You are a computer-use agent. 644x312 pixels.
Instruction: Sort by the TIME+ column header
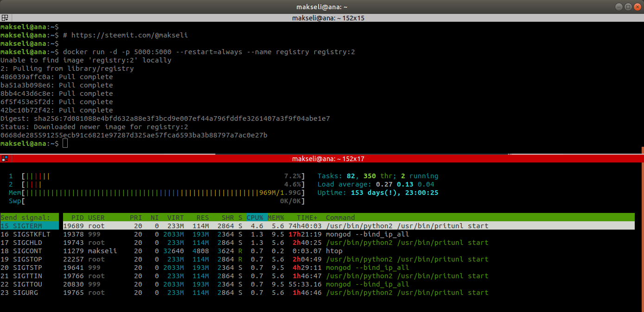coord(307,218)
